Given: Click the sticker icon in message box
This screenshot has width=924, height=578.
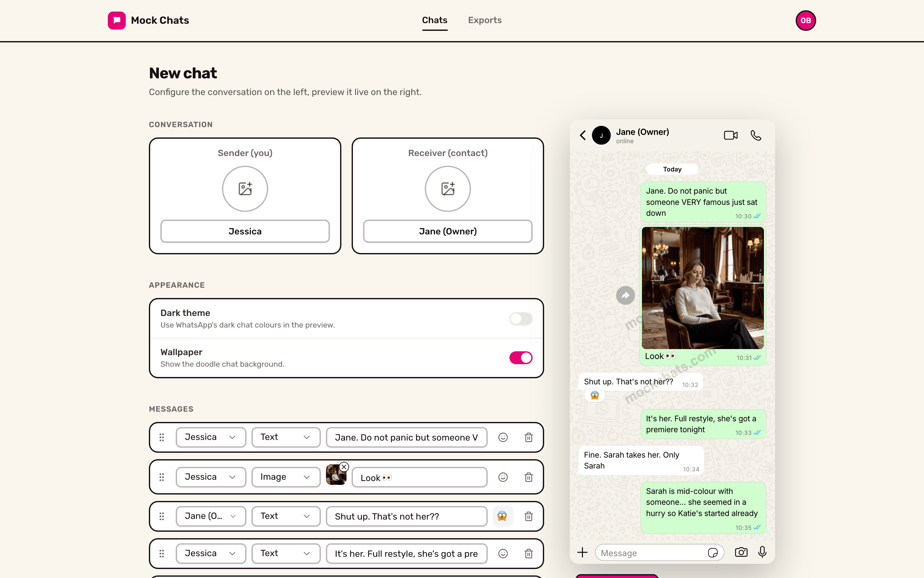Looking at the screenshot, I should [713, 553].
